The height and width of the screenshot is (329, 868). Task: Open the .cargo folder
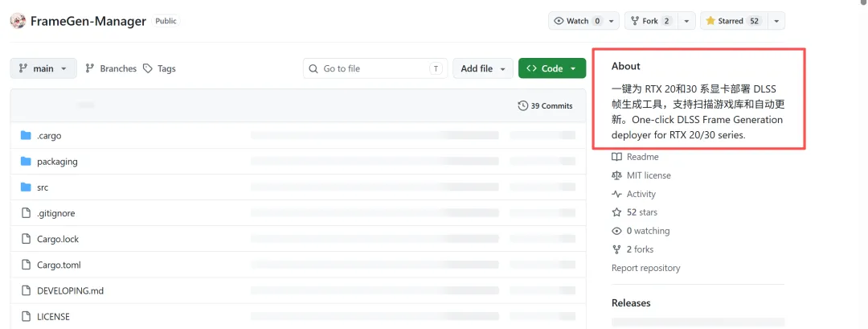pos(49,136)
